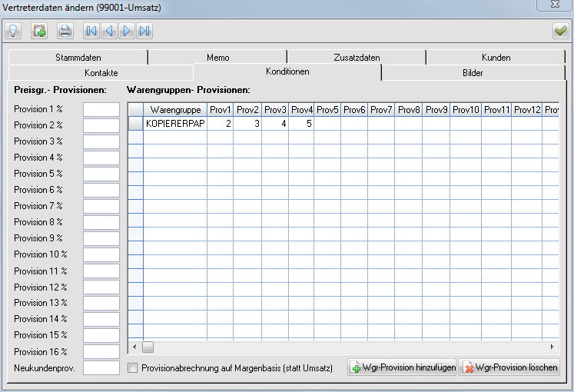The image size is (574, 392).
Task: Click the green checkmark confirm icon
Action: click(x=560, y=31)
